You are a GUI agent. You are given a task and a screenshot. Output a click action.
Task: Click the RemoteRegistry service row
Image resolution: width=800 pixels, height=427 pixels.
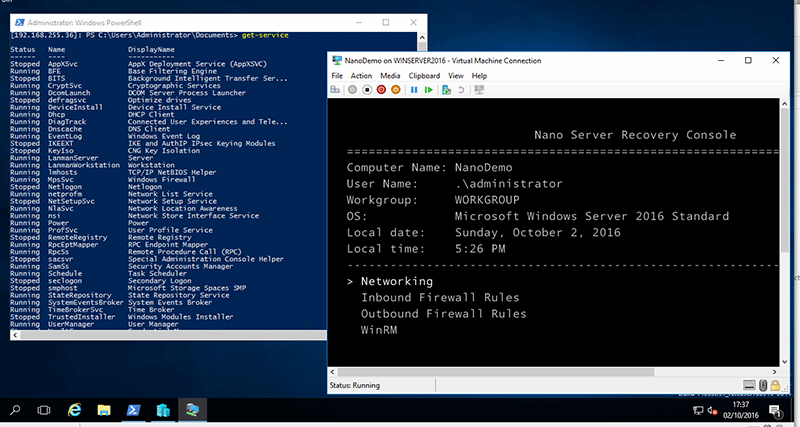tap(101, 238)
